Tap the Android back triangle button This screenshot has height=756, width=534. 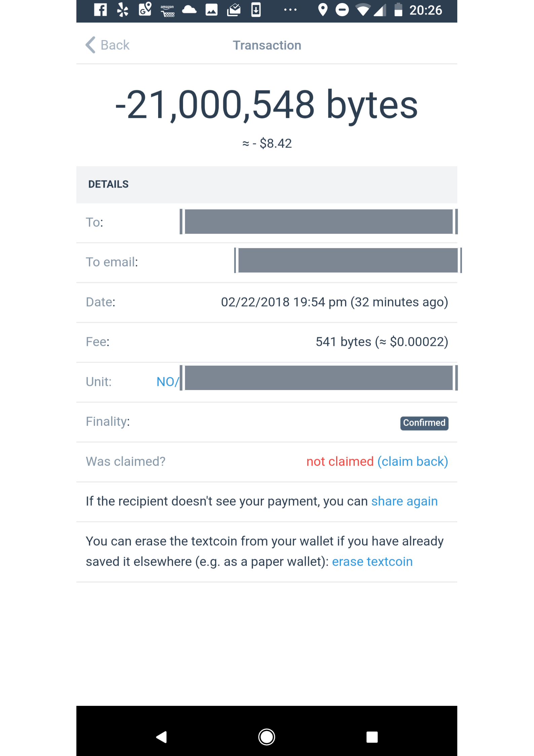162,737
